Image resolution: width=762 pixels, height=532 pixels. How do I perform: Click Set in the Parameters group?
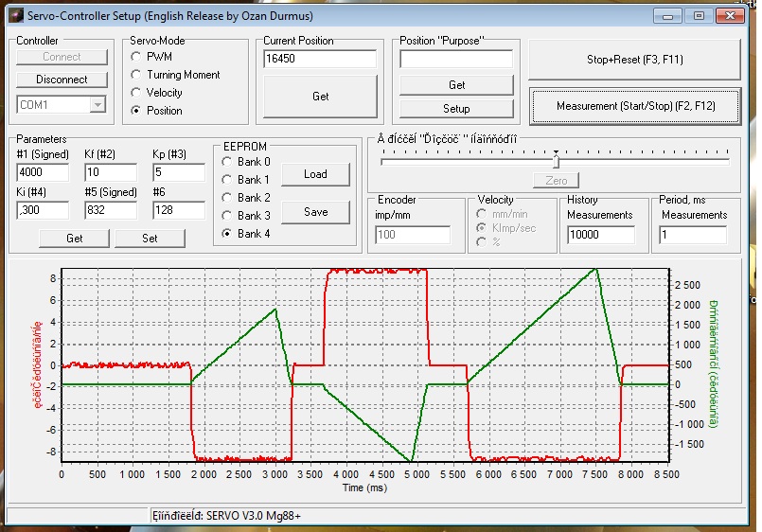pyautogui.click(x=150, y=239)
